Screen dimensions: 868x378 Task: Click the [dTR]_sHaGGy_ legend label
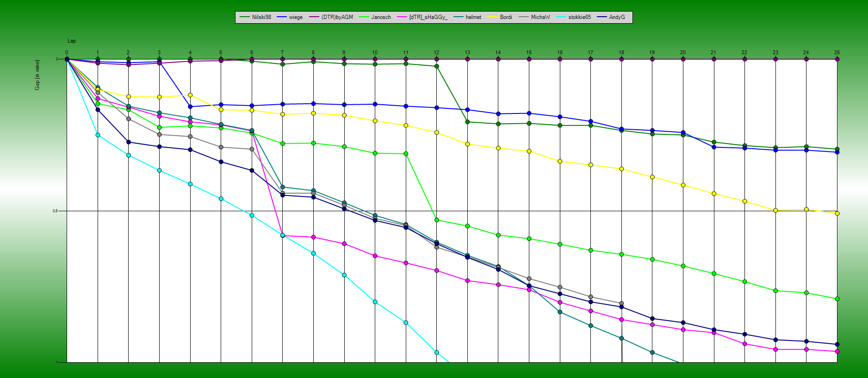(428, 17)
